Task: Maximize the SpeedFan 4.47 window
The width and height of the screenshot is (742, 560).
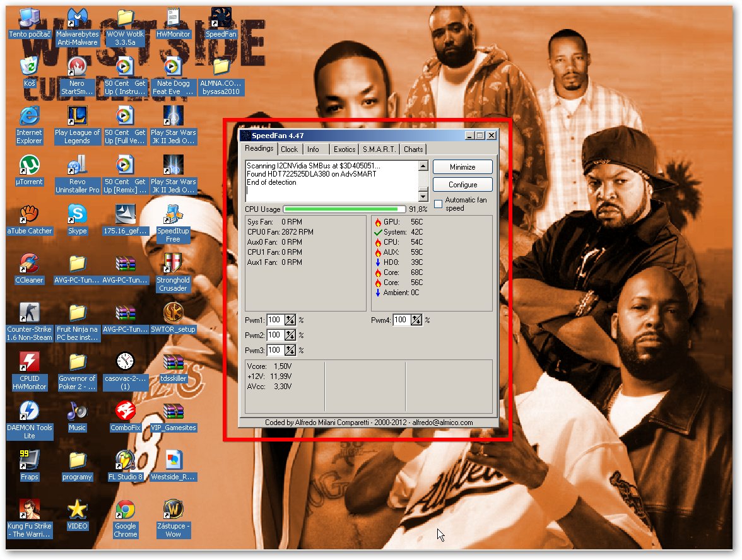Action: coord(480,136)
